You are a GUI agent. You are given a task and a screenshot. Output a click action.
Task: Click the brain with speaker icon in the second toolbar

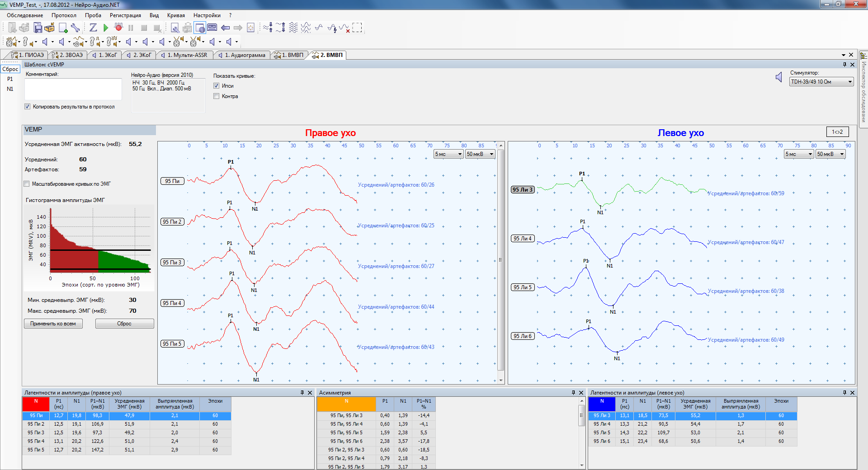[11, 42]
